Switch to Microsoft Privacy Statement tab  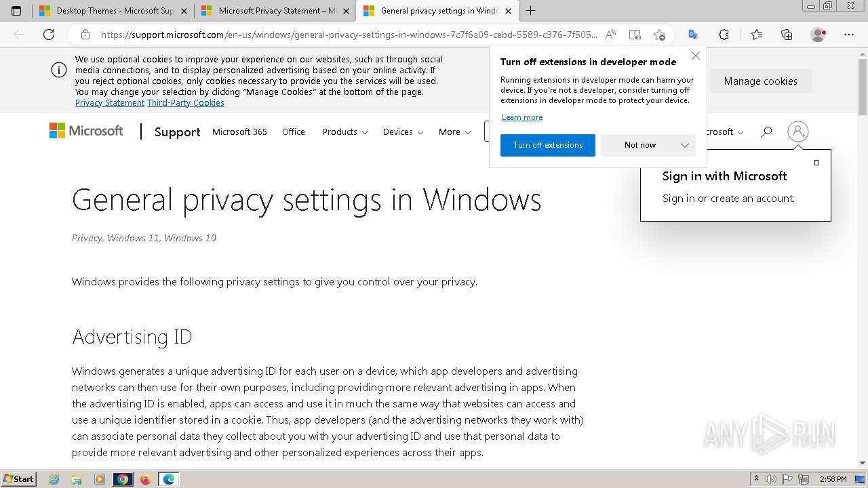point(275,11)
